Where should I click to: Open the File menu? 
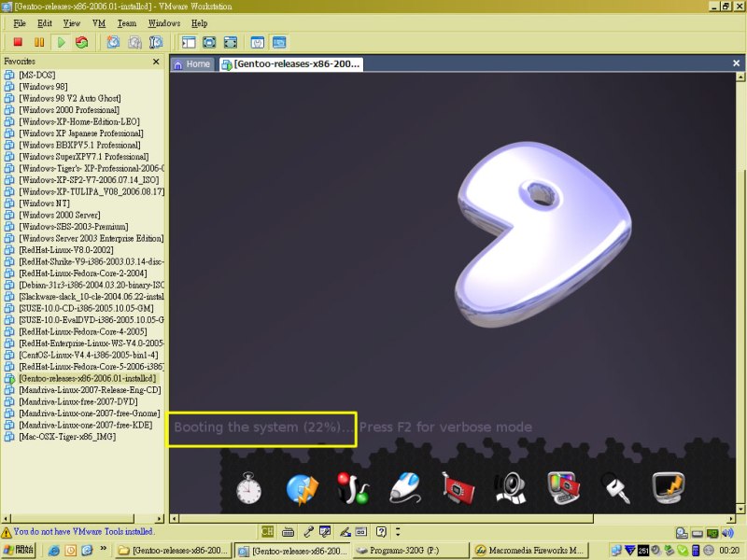pos(20,22)
